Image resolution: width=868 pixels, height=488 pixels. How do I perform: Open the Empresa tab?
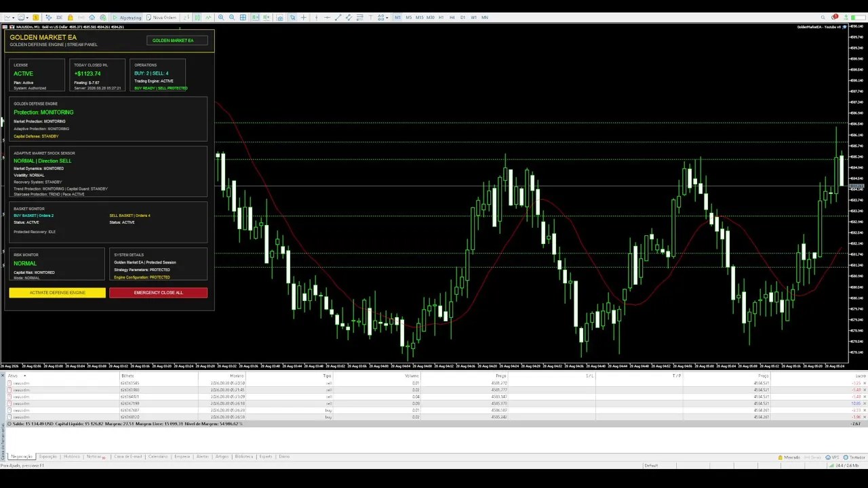(x=182, y=457)
